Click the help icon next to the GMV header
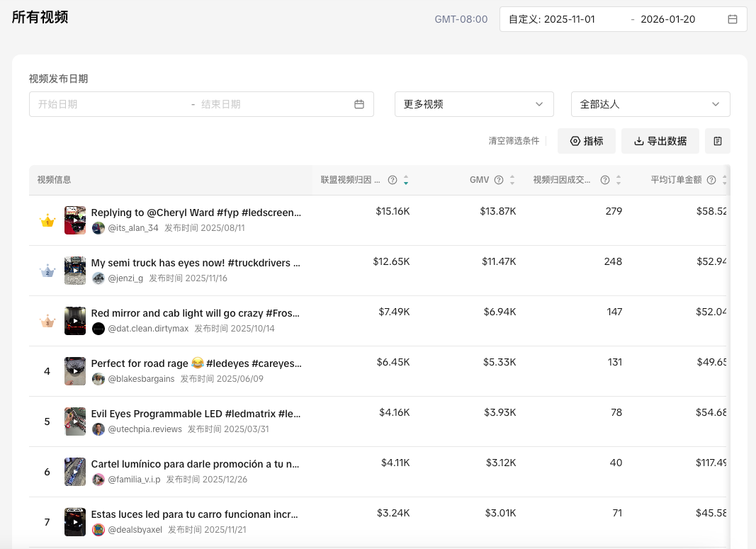The image size is (756, 549). tap(499, 180)
